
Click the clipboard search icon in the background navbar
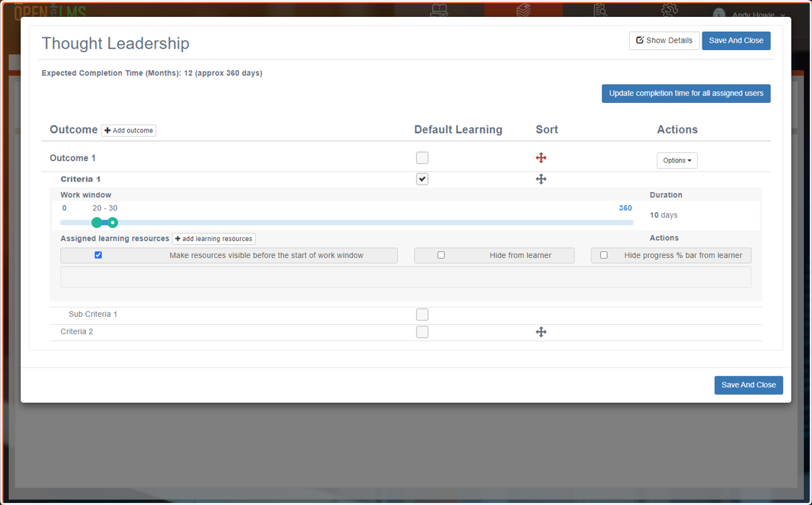(x=600, y=12)
